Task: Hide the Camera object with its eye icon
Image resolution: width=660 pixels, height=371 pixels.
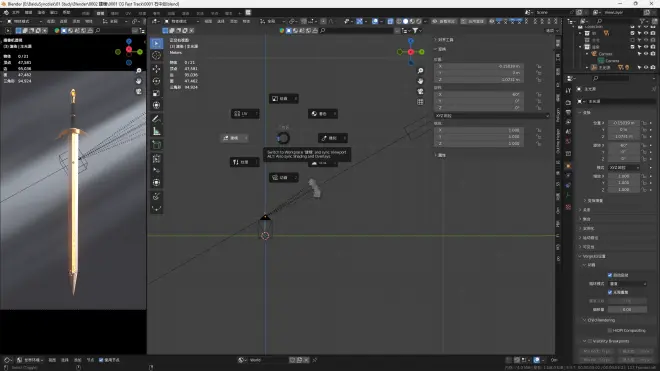Action: click(x=646, y=54)
